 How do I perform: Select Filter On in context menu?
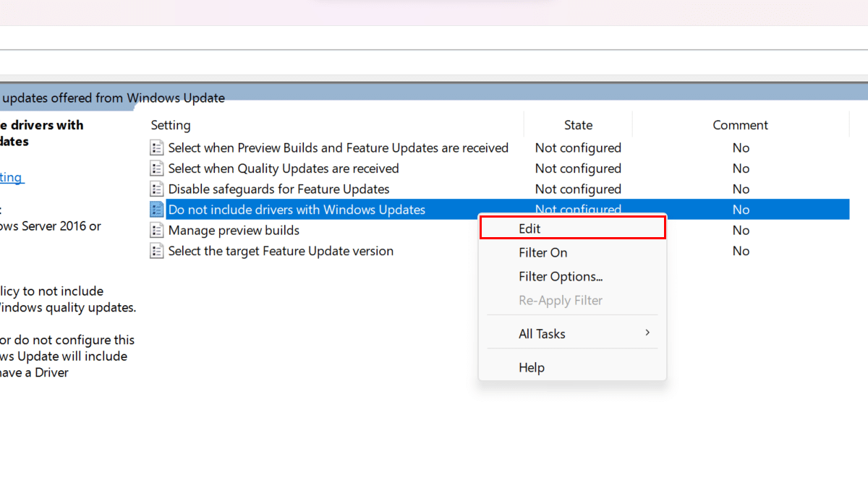542,252
